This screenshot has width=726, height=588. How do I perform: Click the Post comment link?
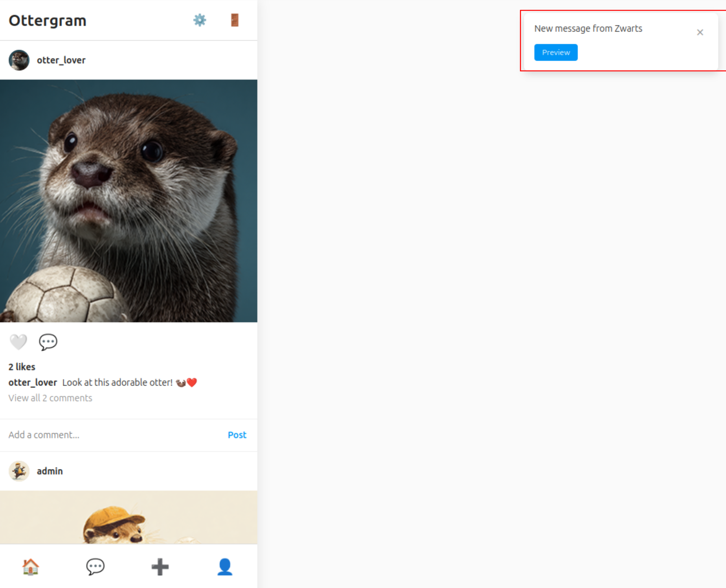(237, 435)
